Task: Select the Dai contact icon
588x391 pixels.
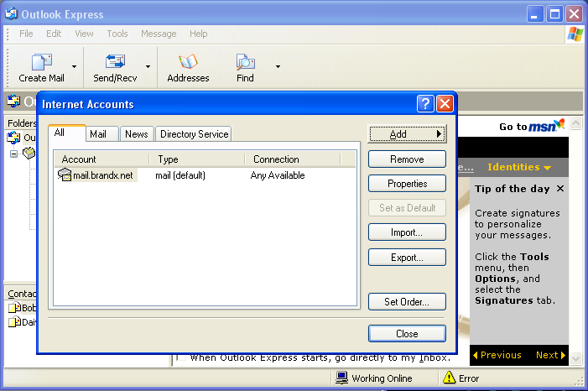Action: point(14,322)
